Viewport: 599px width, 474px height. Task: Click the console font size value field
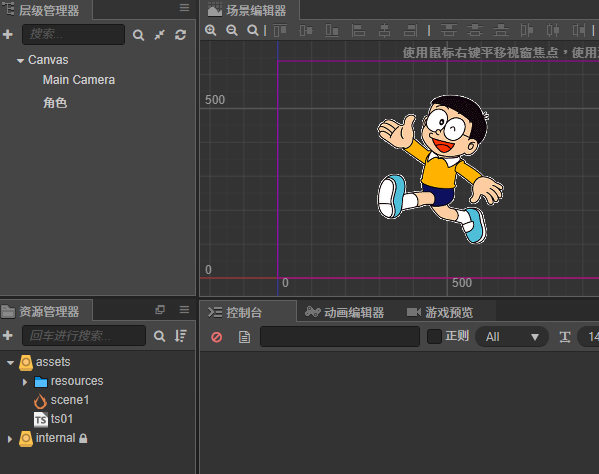click(589, 337)
